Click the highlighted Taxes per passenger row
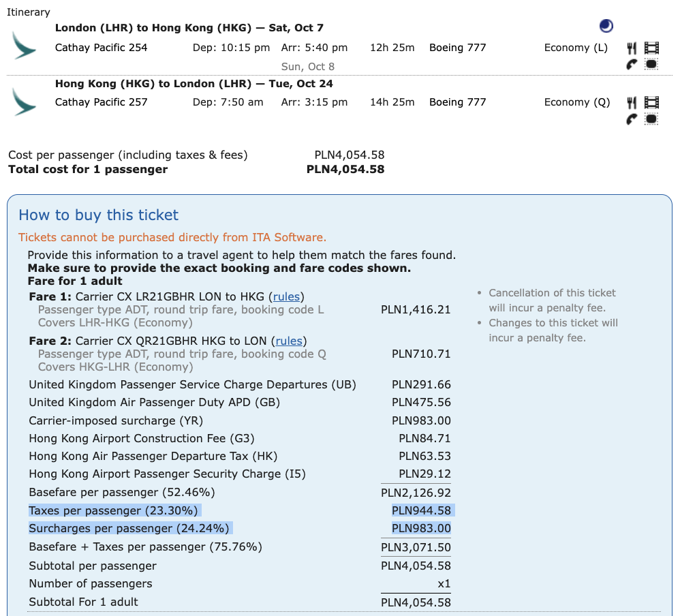The width and height of the screenshot is (680, 616). click(242, 510)
